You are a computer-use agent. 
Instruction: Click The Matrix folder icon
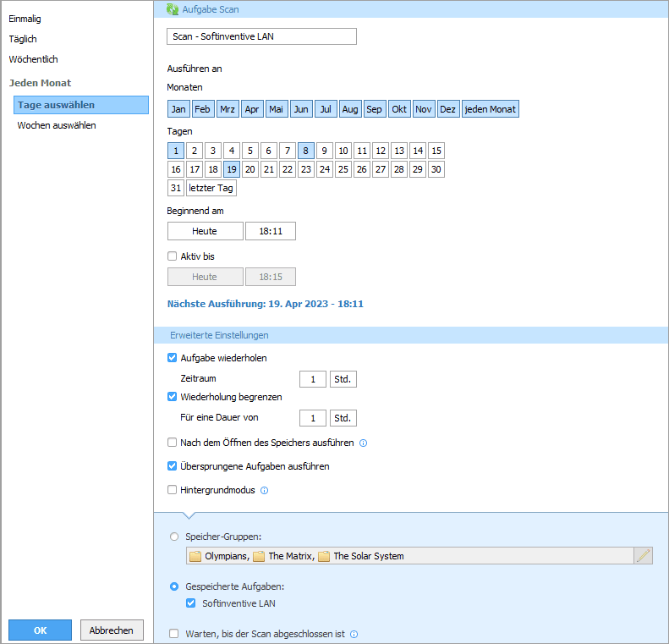coord(259,556)
